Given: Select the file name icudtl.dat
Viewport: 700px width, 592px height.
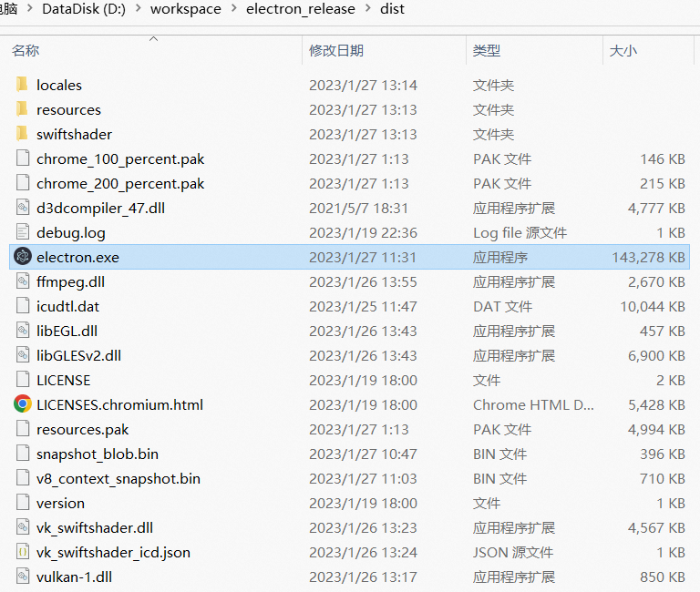Looking at the screenshot, I should (67, 307).
